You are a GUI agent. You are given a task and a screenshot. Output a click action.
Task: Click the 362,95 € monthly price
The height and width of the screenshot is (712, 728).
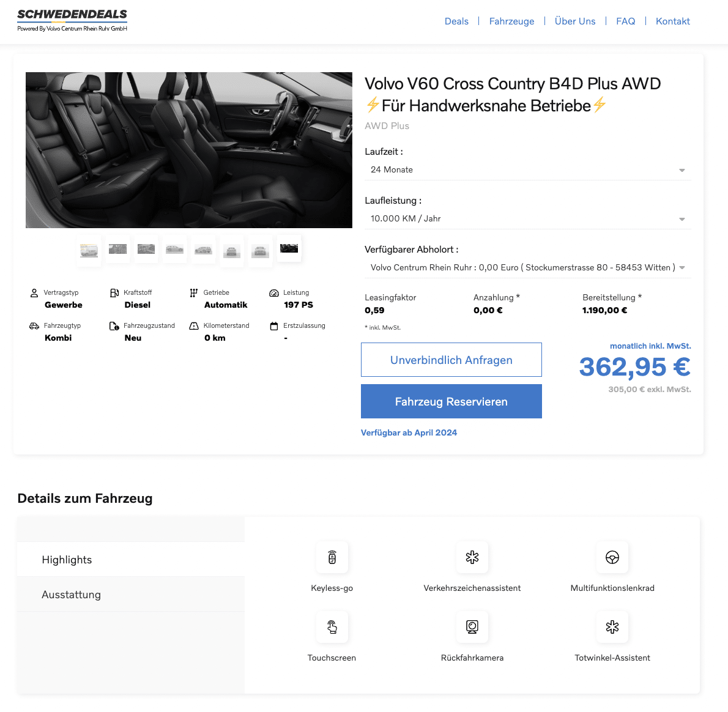tap(634, 367)
